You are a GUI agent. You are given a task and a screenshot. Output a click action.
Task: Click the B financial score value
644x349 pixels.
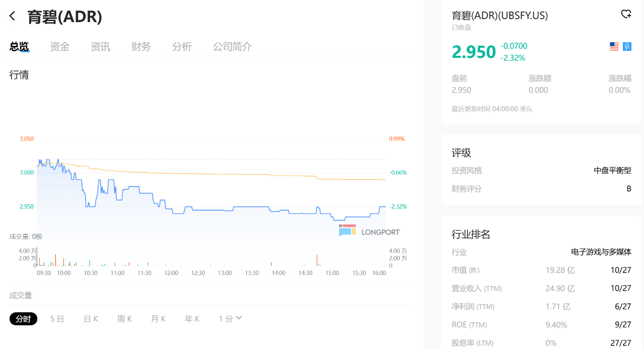629,189
